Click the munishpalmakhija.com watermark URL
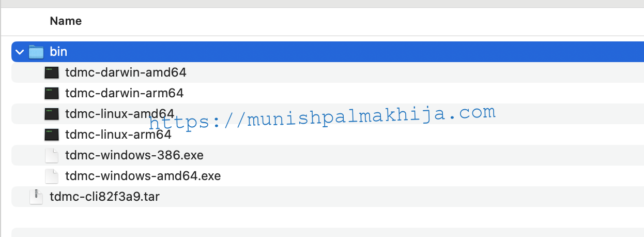Viewport: 644px width, 237px height. click(323, 117)
